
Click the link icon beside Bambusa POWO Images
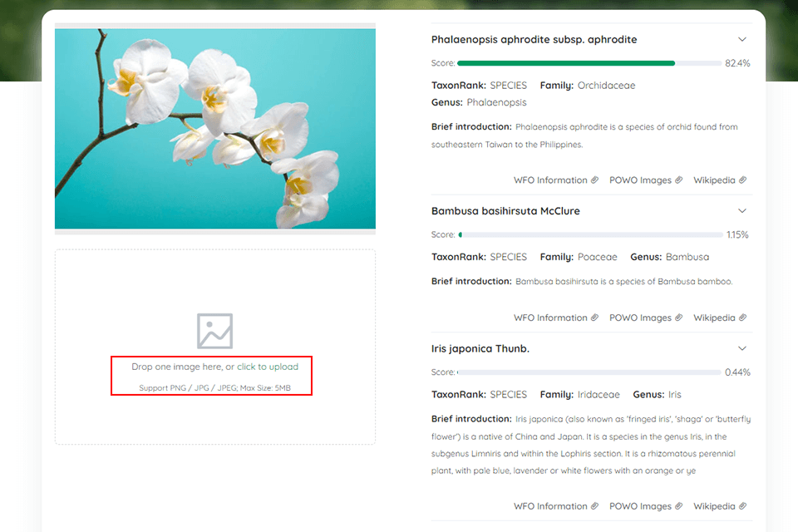(678, 318)
